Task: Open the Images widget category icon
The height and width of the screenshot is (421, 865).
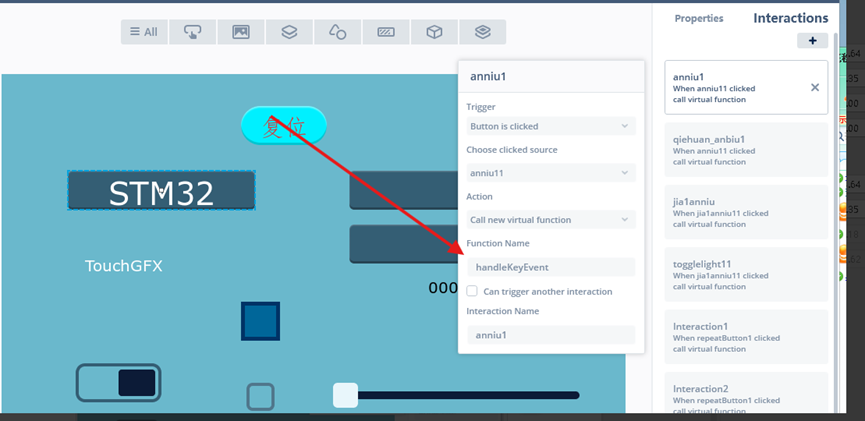Action: [241, 32]
